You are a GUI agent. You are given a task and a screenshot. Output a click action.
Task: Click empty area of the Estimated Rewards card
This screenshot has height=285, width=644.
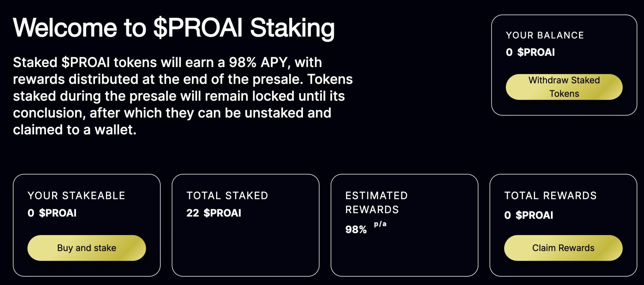[419, 255]
